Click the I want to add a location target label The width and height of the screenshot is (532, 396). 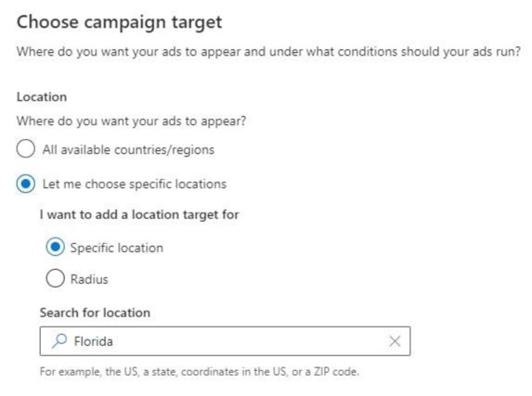pos(139,214)
